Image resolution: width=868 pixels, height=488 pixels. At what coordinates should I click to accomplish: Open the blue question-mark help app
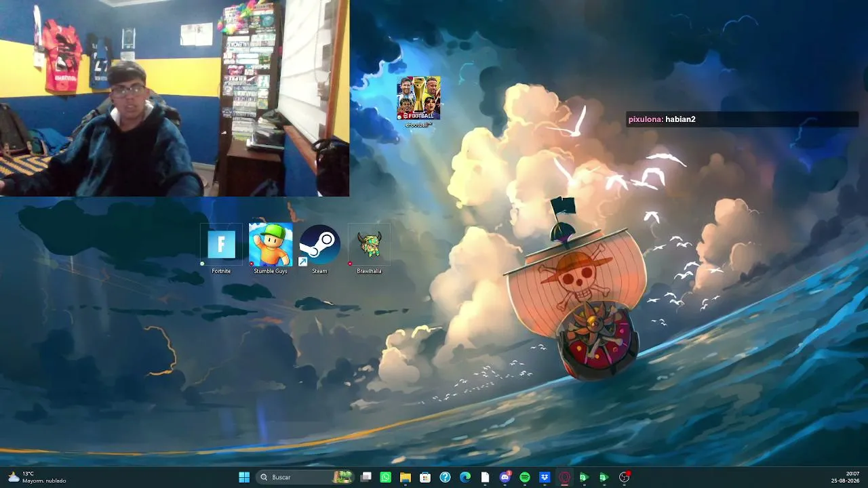pos(445,477)
